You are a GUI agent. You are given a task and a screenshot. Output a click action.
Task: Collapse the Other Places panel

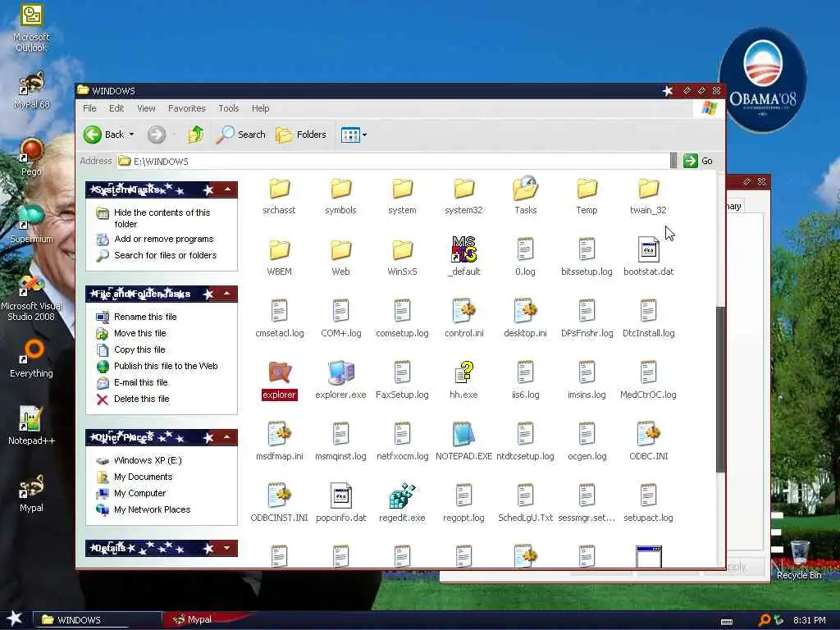(228, 437)
